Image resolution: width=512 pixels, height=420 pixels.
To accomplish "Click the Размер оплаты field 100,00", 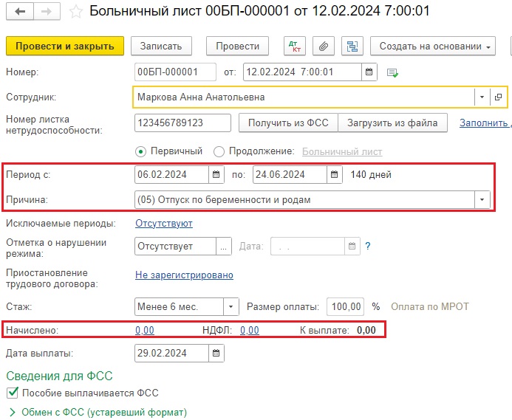I will [x=346, y=307].
